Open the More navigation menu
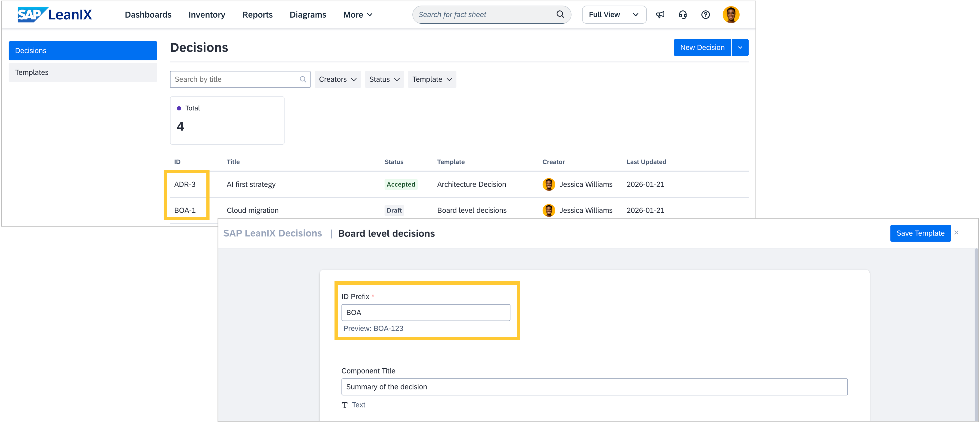This screenshot has height=423, width=980. pyautogui.click(x=358, y=14)
